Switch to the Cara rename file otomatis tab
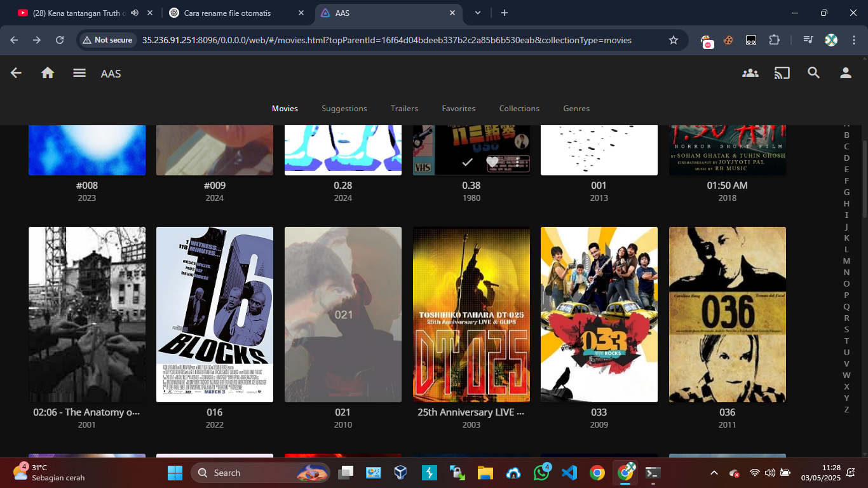The width and height of the screenshot is (868, 488). pyautogui.click(x=238, y=13)
